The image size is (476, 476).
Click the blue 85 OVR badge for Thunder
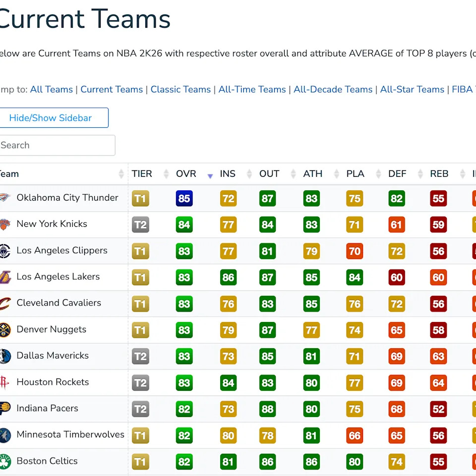pyautogui.click(x=184, y=199)
